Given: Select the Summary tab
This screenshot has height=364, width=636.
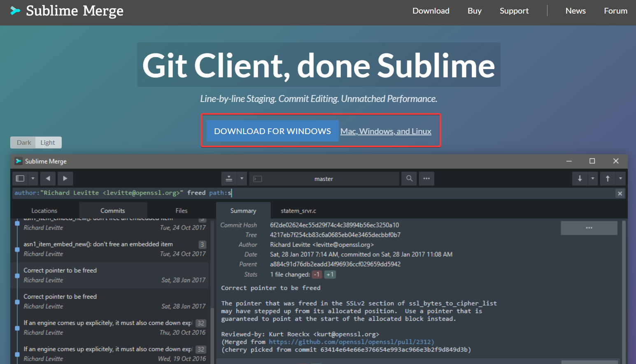Looking at the screenshot, I should pyautogui.click(x=243, y=211).
